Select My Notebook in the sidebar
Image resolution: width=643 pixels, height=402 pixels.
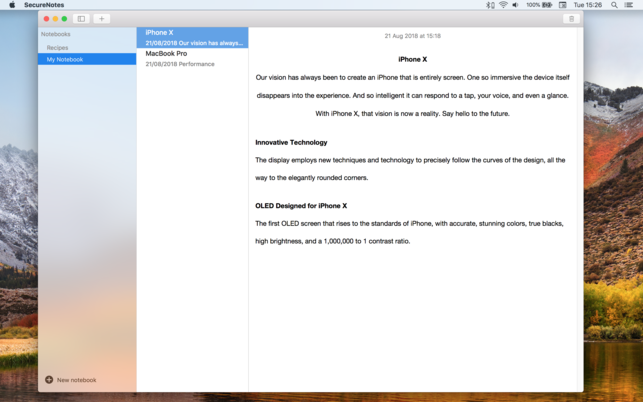click(87, 59)
